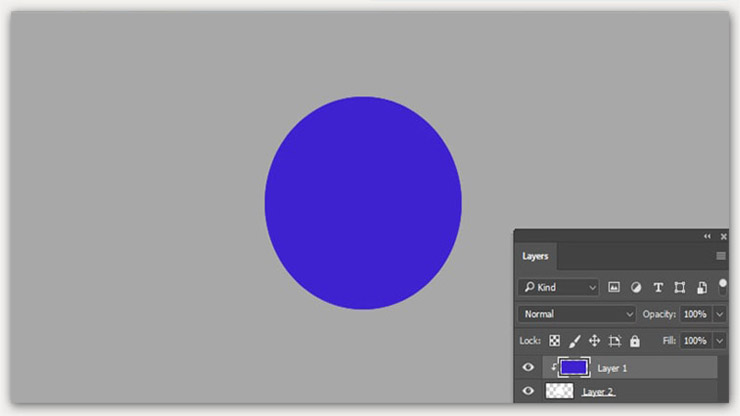Image resolution: width=740 pixels, height=416 pixels.
Task: Filter for shape layers icon
Action: click(680, 288)
